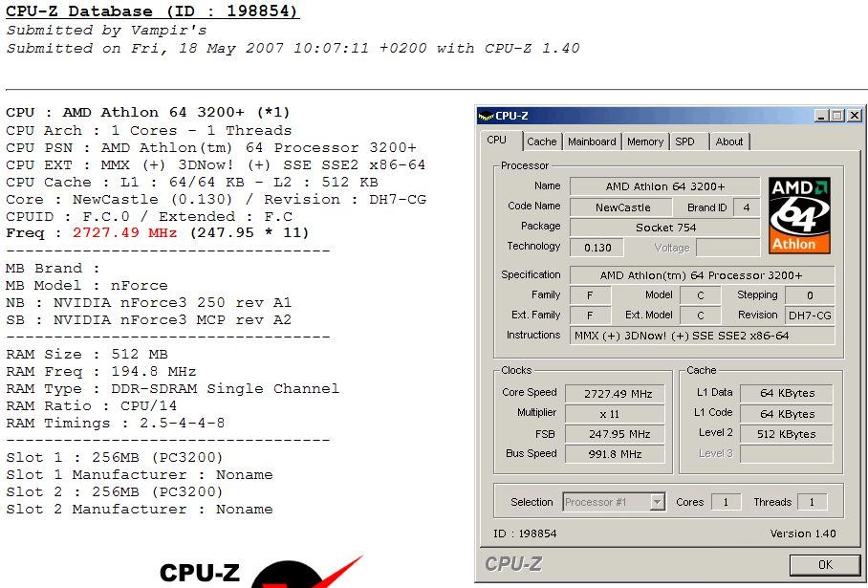Viewport: 868px width, 588px height.
Task: Click the empty Voltage field
Action: tap(727, 248)
